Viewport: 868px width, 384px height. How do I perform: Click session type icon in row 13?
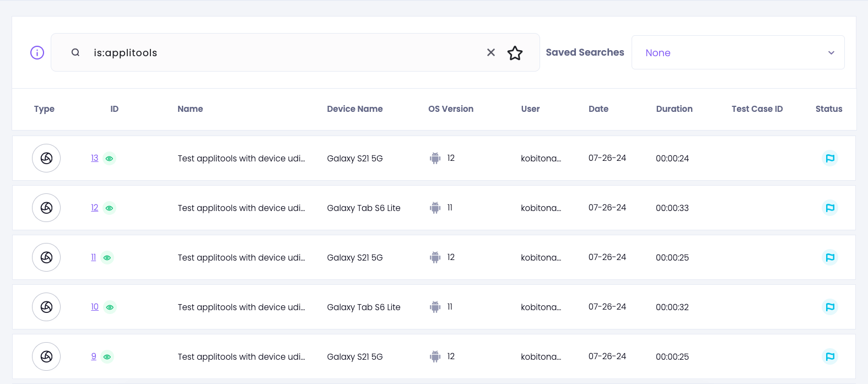(46, 158)
